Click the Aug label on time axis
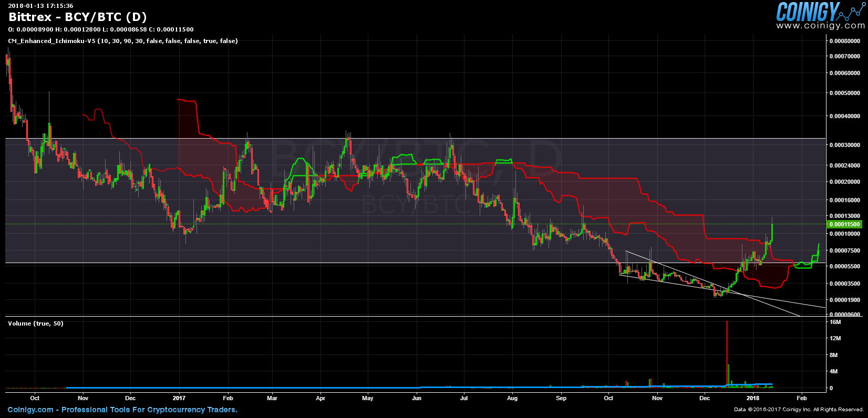Image resolution: width=868 pixels, height=418 pixels. tap(512, 398)
